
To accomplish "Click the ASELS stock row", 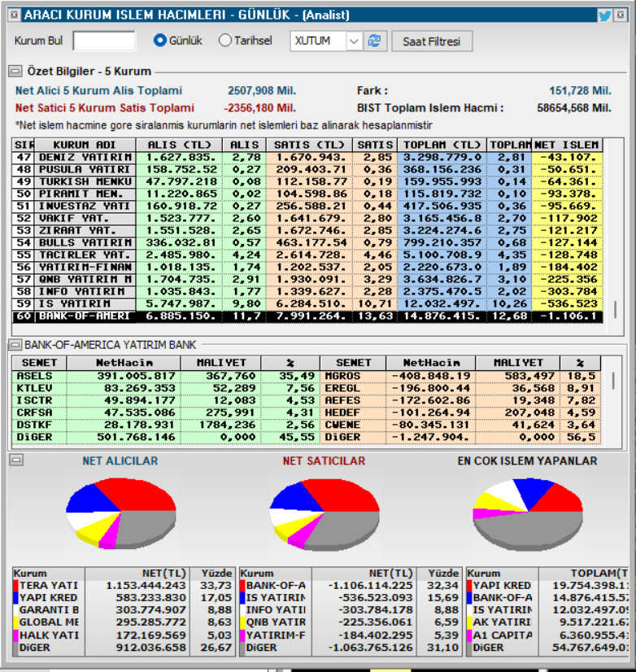I will click(x=166, y=377).
